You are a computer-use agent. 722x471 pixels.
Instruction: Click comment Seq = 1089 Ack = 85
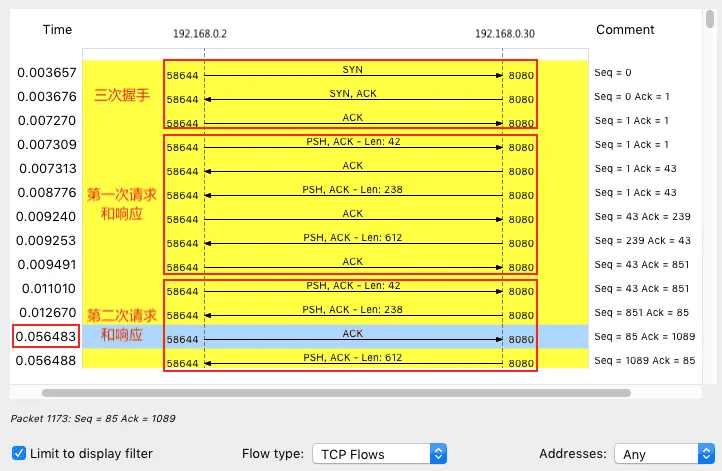tap(644, 361)
